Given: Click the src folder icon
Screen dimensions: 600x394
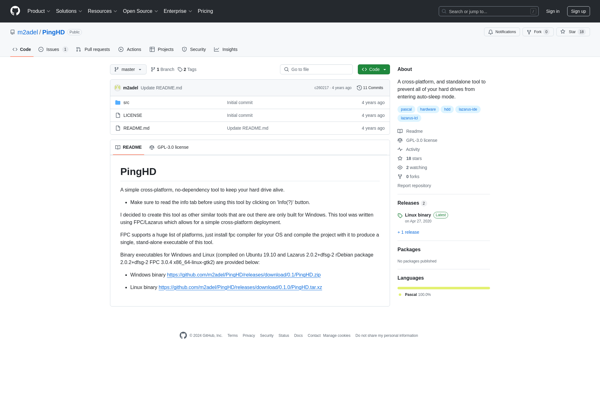Looking at the screenshot, I should 118,103.
